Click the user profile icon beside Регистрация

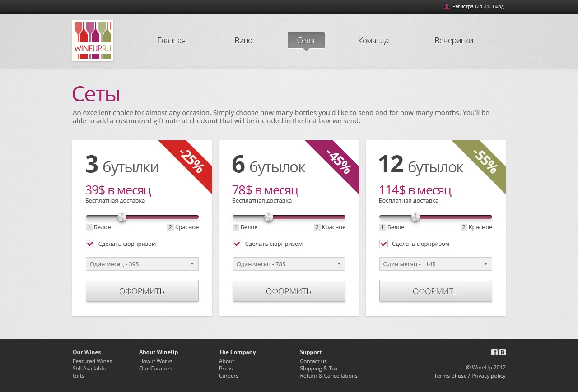point(447,6)
